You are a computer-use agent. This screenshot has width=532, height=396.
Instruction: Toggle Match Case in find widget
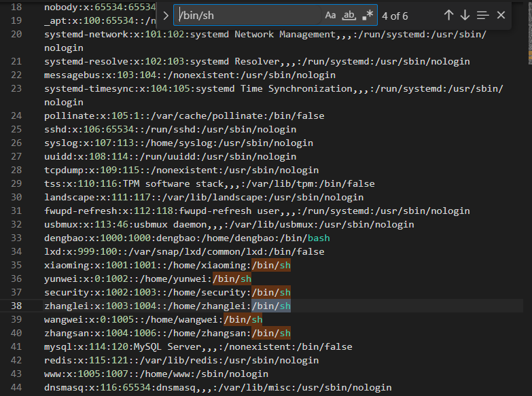(x=330, y=15)
